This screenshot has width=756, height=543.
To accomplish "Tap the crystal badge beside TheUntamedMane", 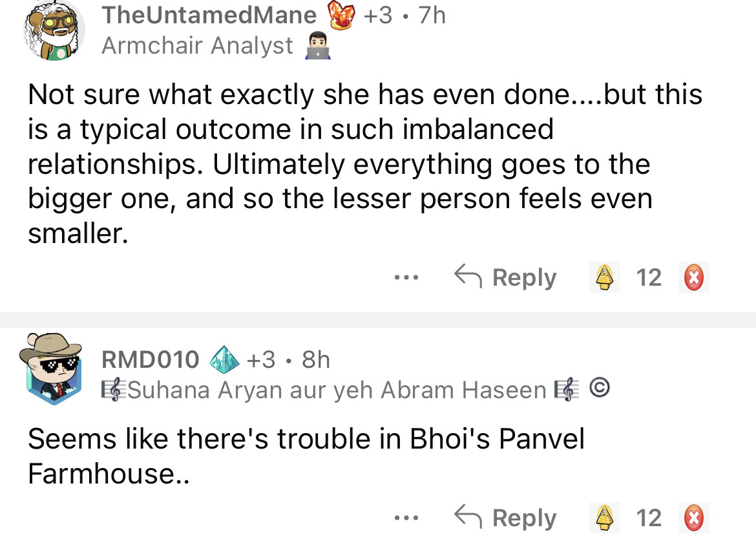I will 343,15.
